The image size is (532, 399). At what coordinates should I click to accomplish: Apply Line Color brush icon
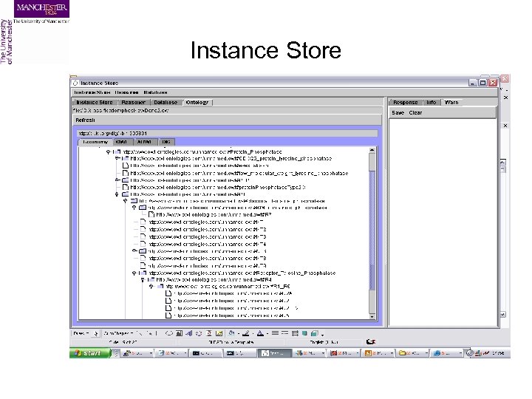click(246, 333)
